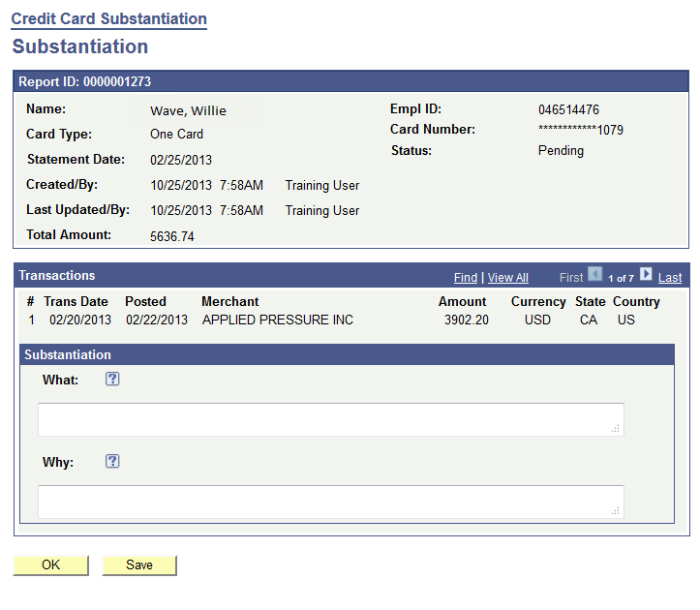
Task: Open help for the Why field
Action: point(112,462)
